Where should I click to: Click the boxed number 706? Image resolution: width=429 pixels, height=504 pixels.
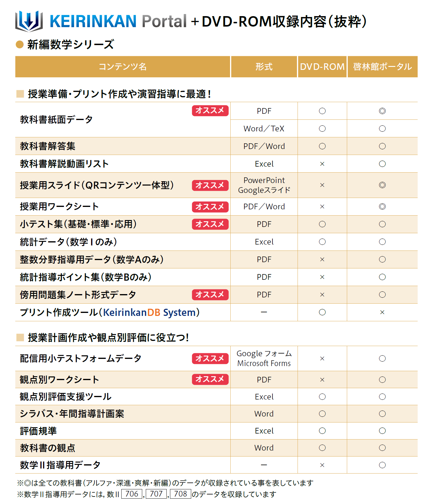click(132, 494)
